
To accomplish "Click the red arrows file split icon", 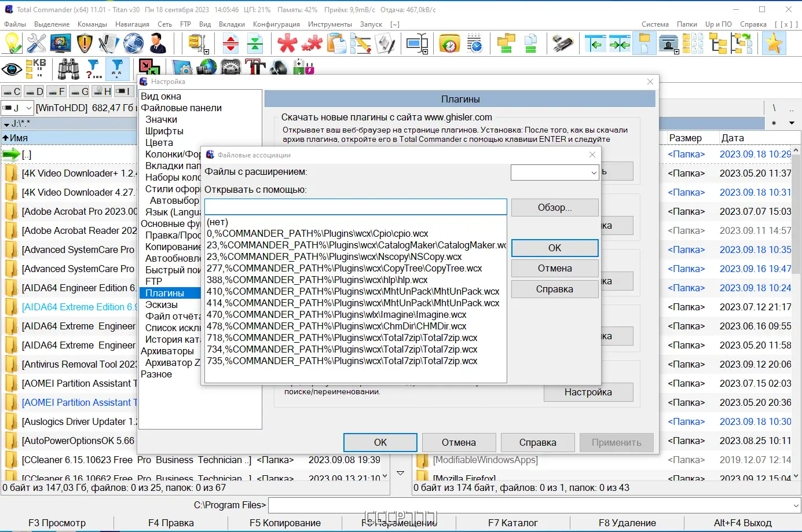I will coord(230,43).
